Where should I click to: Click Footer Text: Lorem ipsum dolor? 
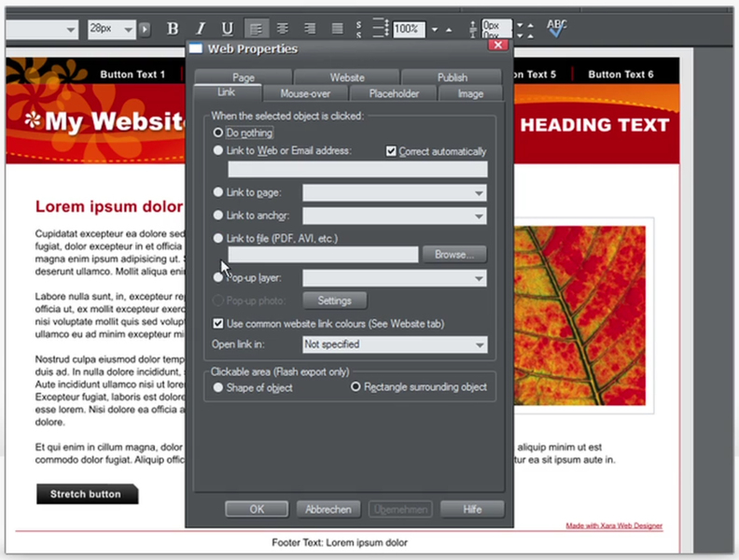340,542
